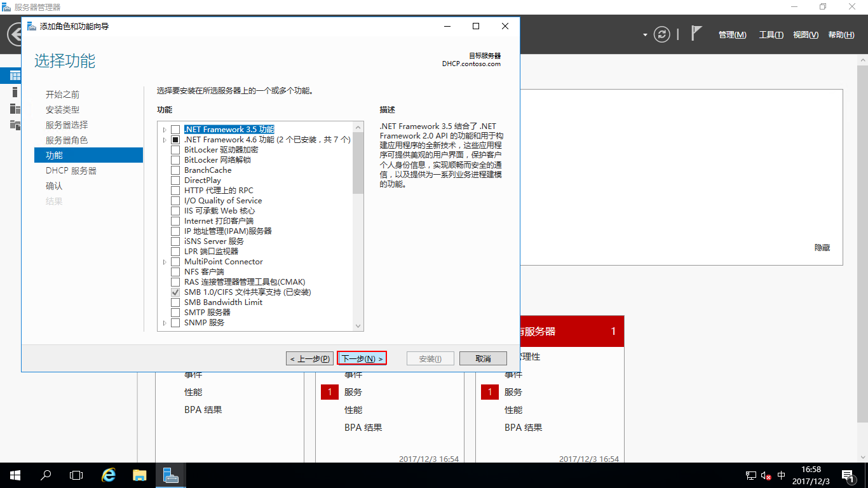Go to 安装类型 wizard step
The image size is (868, 488).
62,110
